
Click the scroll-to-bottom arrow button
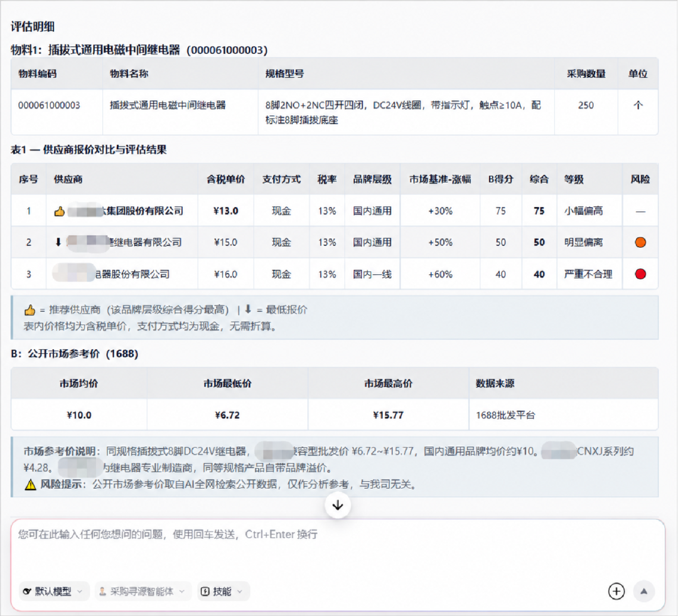click(338, 505)
